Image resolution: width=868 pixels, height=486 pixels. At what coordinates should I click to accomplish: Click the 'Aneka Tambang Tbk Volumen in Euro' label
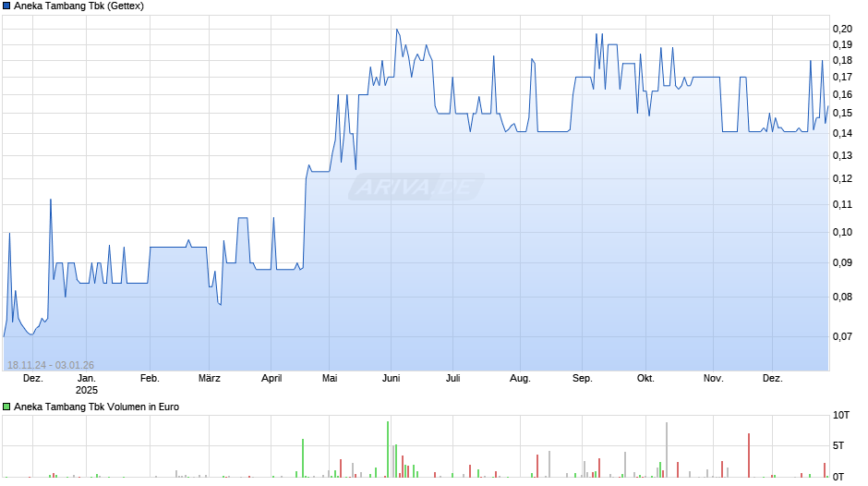(96, 407)
